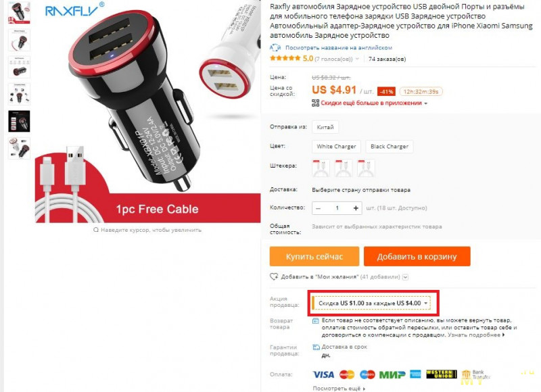Viewport: 541px width, 392px height.
Task: Click the MIR payment logo
Action: point(392,374)
